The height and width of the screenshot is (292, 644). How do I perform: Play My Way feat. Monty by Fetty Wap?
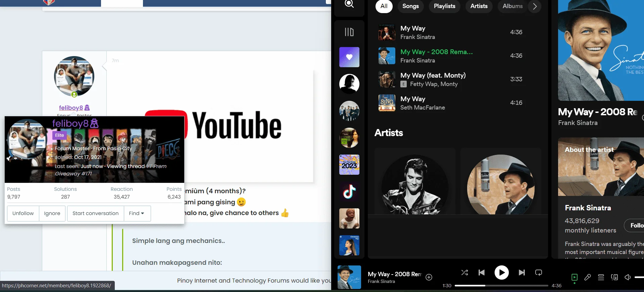(x=458, y=79)
